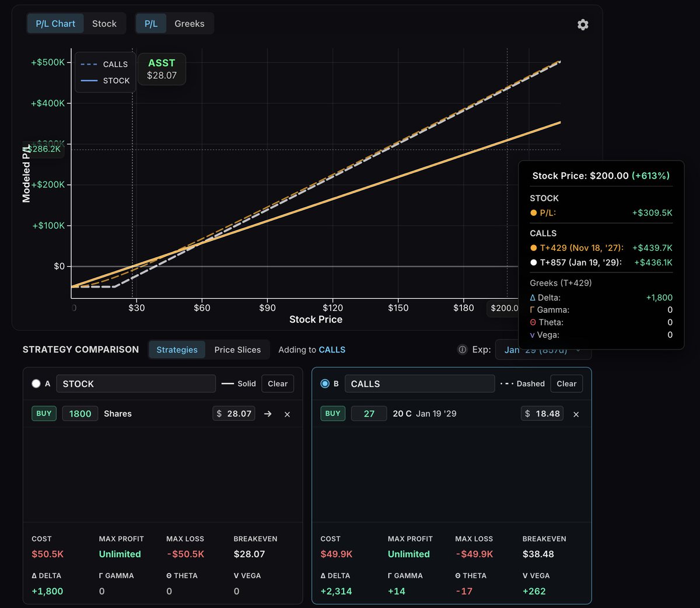The width and height of the screenshot is (700, 608).
Task: Click tooltip T+429 (Nov 18, '27) row
Action: pyautogui.click(x=601, y=247)
